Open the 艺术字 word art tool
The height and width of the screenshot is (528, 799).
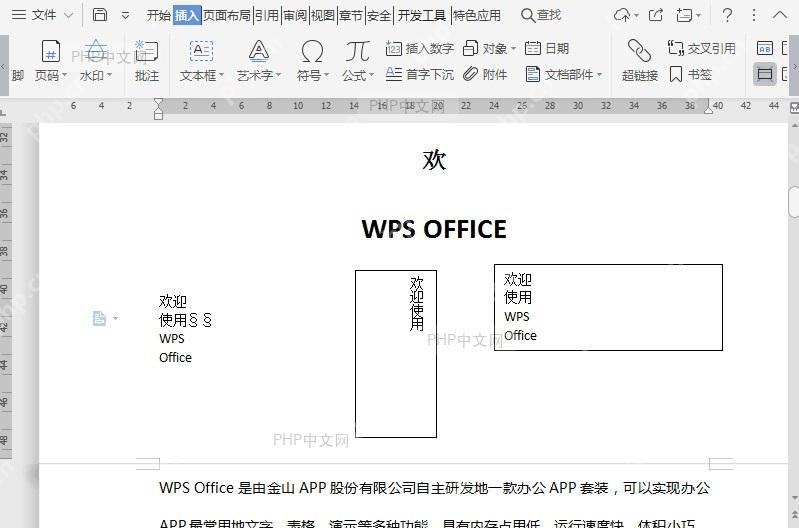tap(259, 61)
